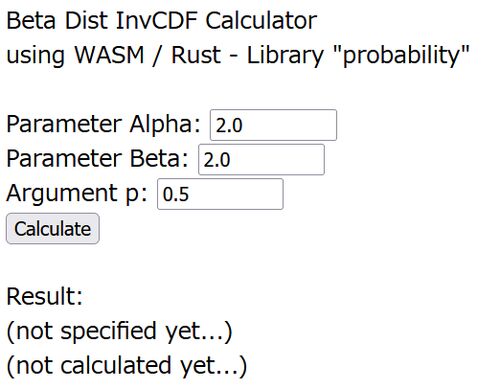Click the word "Calculator" in the title

(x=261, y=20)
